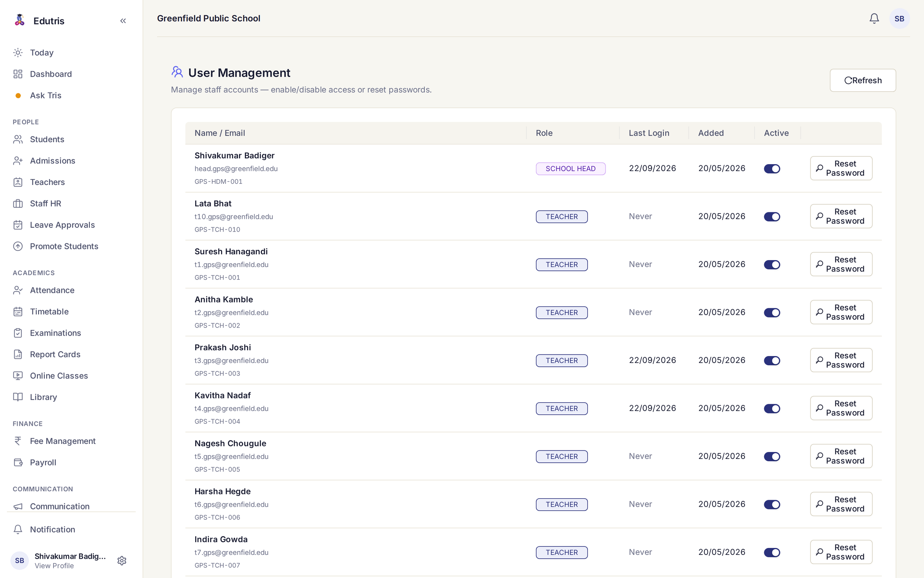Image resolution: width=924 pixels, height=578 pixels.
Task: Open profile settings gear icon
Action: pos(122,560)
